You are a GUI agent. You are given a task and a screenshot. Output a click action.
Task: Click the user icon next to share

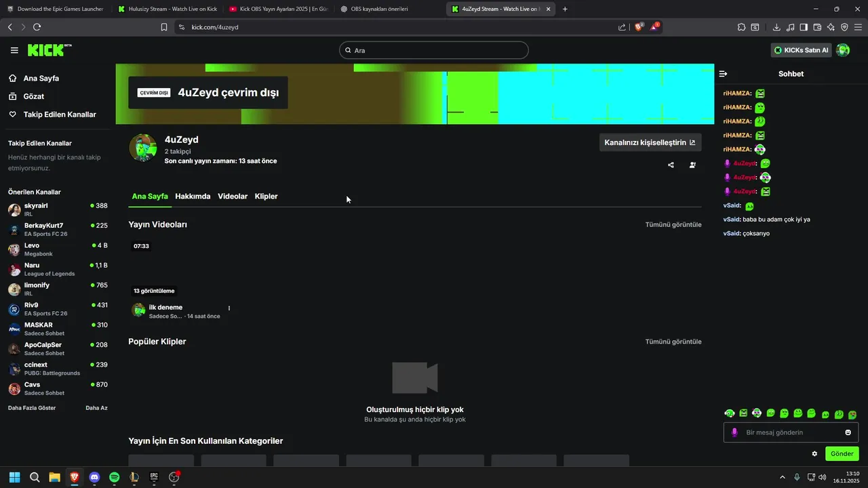(692, 165)
